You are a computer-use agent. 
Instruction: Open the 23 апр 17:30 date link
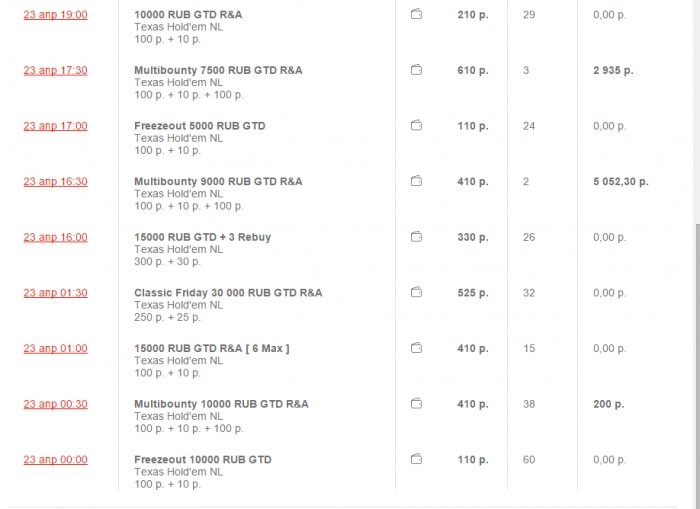[x=55, y=70]
